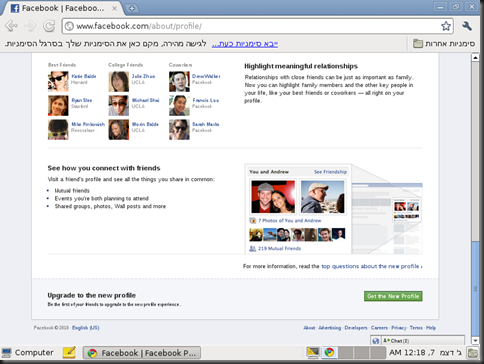Click the mutual friends people icon
The image size is (484, 364).
coord(253,249)
